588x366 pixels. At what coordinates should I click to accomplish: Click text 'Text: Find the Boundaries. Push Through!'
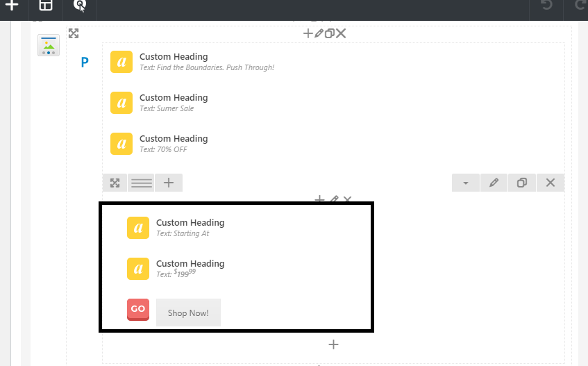(x=207, y=67)
